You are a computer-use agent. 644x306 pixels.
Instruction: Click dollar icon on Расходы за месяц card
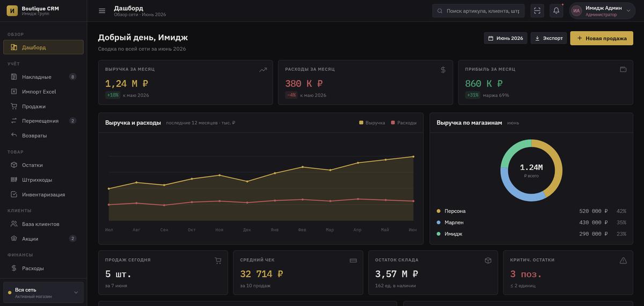click(x=443, y=69)
